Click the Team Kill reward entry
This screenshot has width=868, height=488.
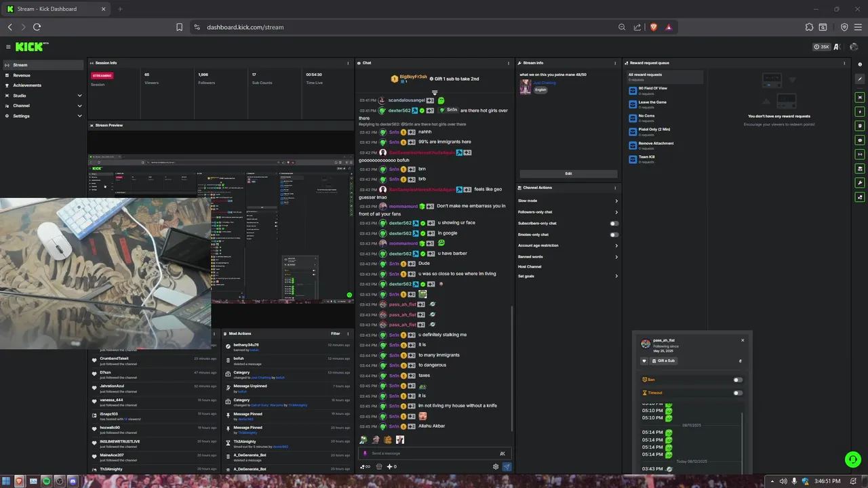pyautogui.click(x=664, y=159)
